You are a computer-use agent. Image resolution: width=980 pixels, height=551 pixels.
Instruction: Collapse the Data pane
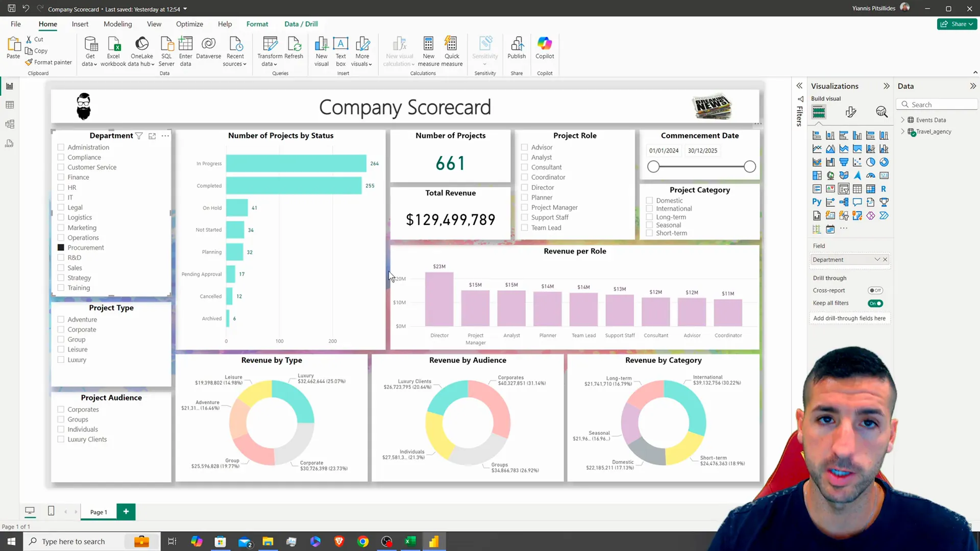click(x=973, y=86)
